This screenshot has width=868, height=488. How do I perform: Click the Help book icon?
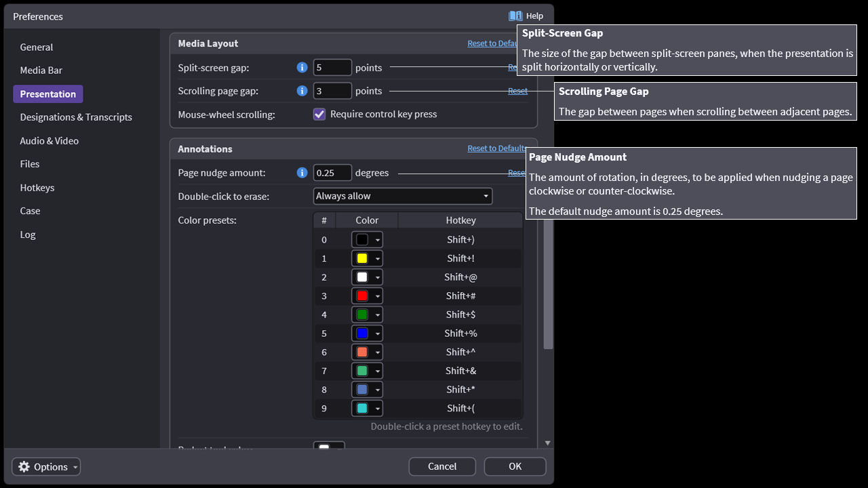coord(515,16)
